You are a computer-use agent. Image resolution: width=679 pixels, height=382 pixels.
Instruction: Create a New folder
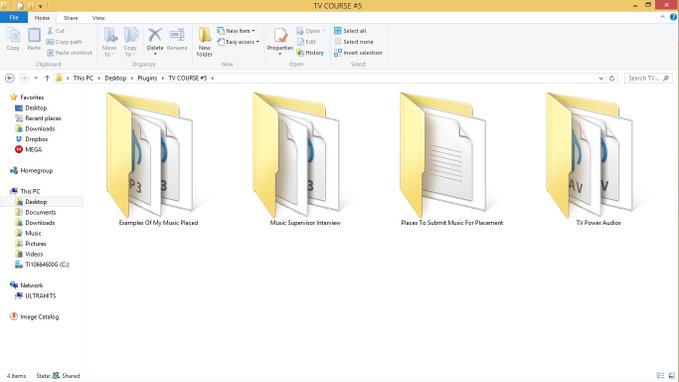[204, 42]
